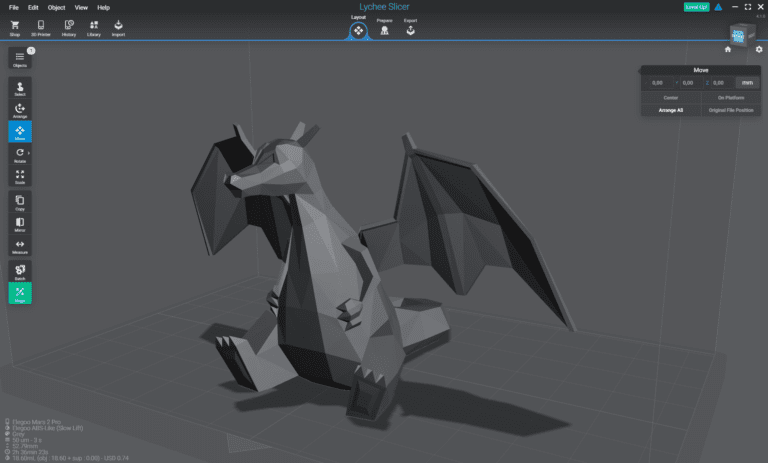Click the Elegoo ABS-Like resin status line
The width and height of the screenshot is (768, 463).
pos(44,428)
